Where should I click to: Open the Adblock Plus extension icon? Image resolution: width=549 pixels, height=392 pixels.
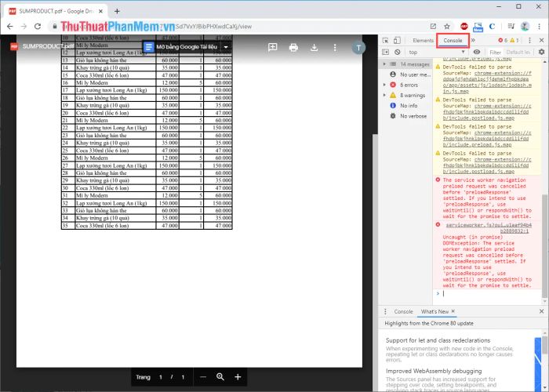[464, 26]
